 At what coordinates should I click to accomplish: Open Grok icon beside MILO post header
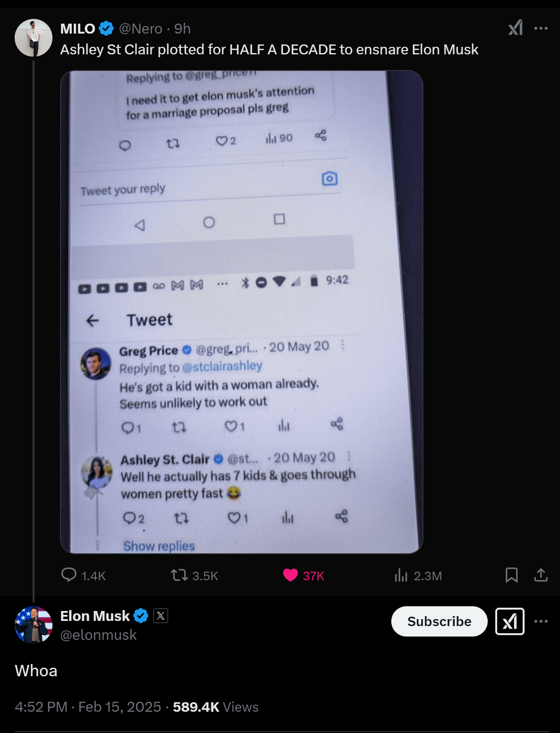click(x=515, y=28)
